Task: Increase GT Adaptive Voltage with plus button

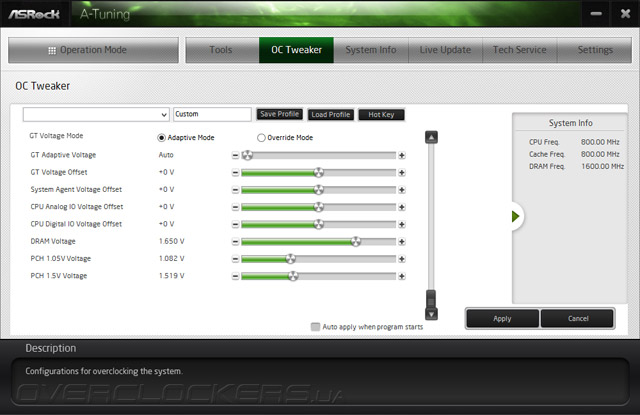Action: tap(402, 155)
